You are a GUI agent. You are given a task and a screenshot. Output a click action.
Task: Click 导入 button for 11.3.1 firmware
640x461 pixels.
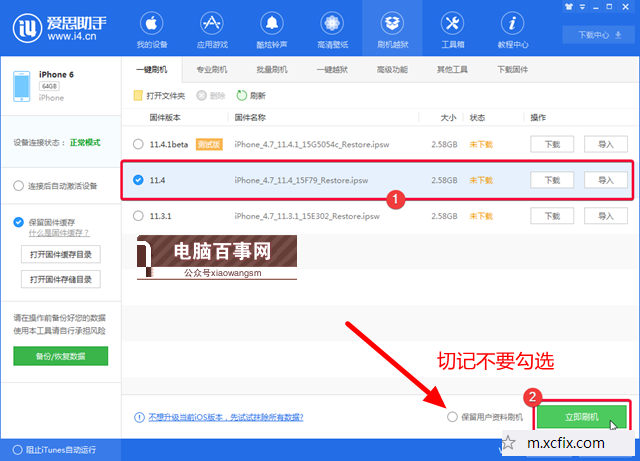click(606, 216)
